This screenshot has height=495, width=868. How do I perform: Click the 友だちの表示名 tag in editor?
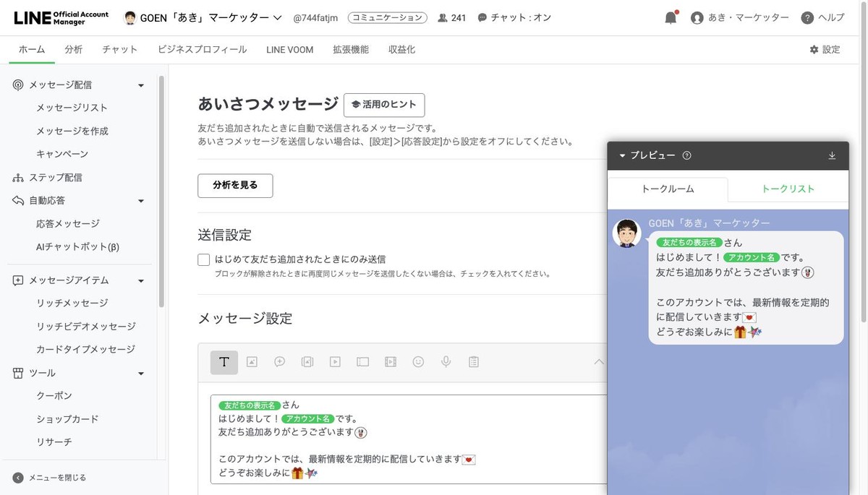pos(250,405)
